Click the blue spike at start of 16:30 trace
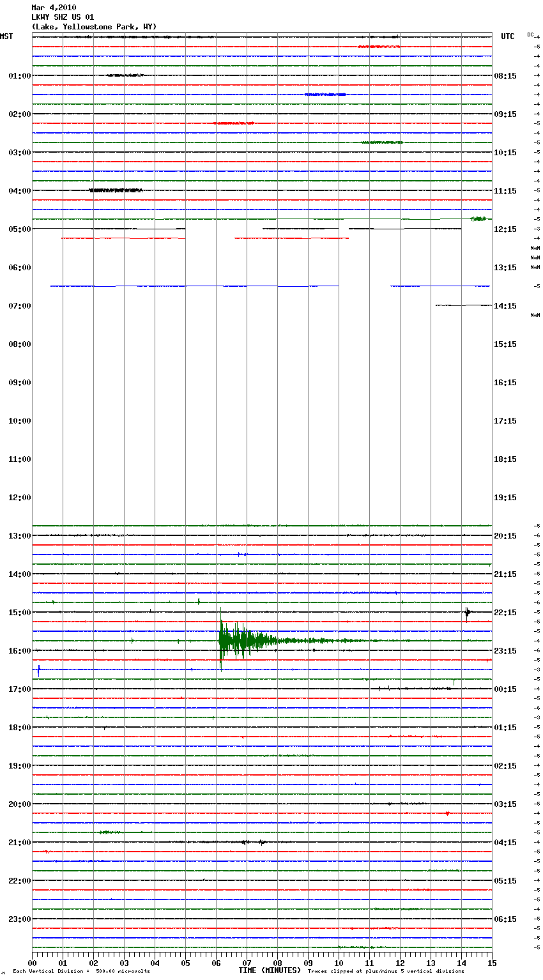This screenshot has height=980, width=543. pyautogui.click(x=39, y=670)
